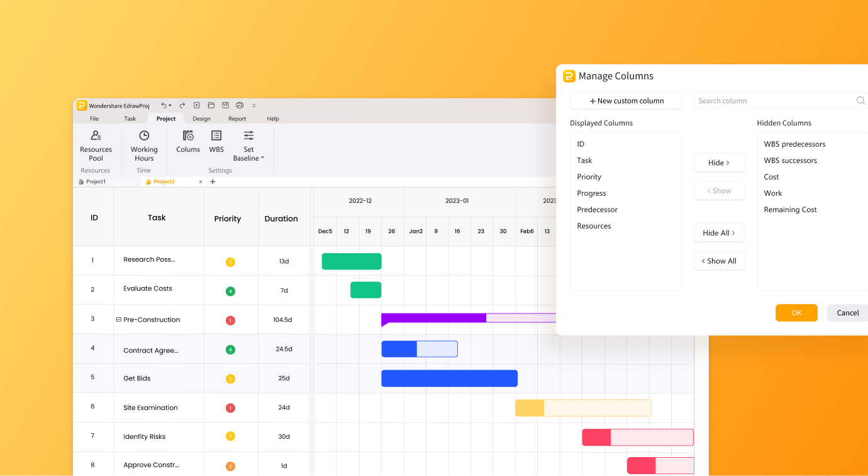Confirm with the orange OK button
Screen dimensions: 868x476
(x=796, y=313)
